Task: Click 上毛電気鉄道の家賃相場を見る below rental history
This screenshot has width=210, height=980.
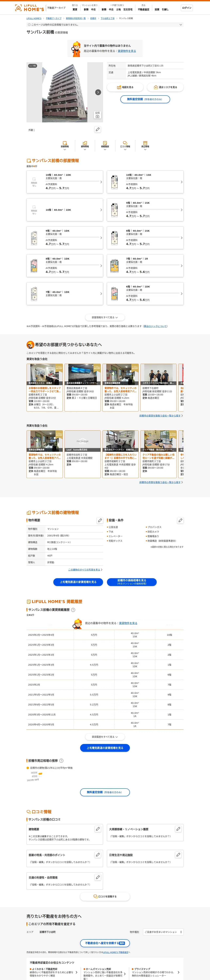Action: tap(105, 748)
